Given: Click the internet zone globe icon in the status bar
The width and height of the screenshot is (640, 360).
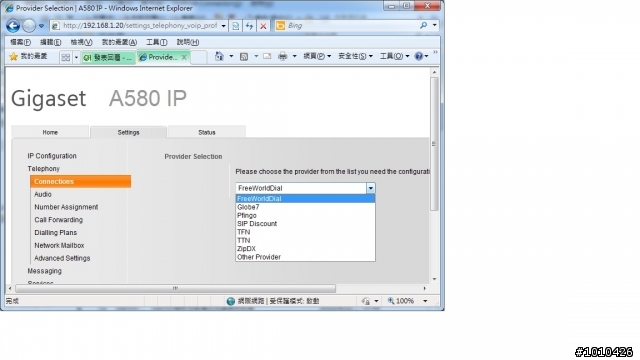Looking at the screenshot, I should click(x=231, y=301).
